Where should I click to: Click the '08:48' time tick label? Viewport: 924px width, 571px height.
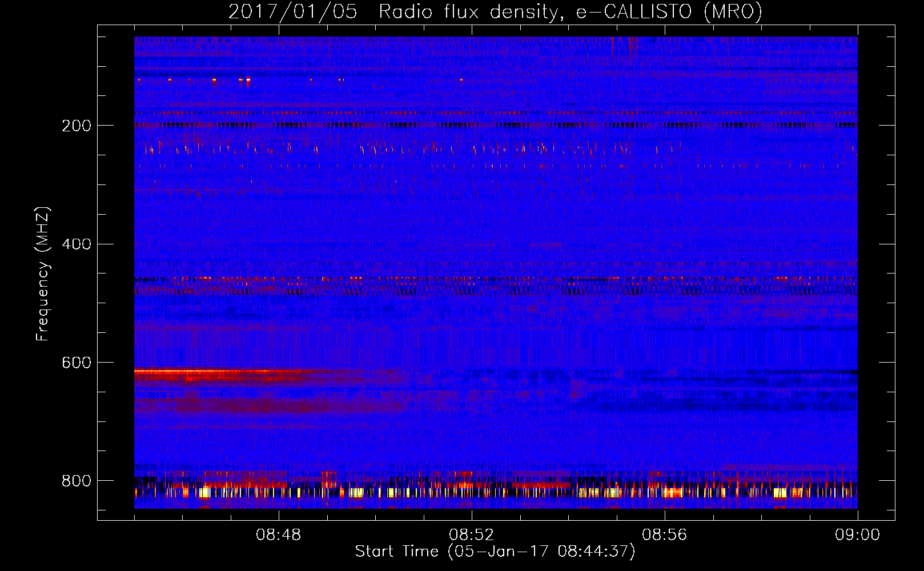click(x=279, y=535)
